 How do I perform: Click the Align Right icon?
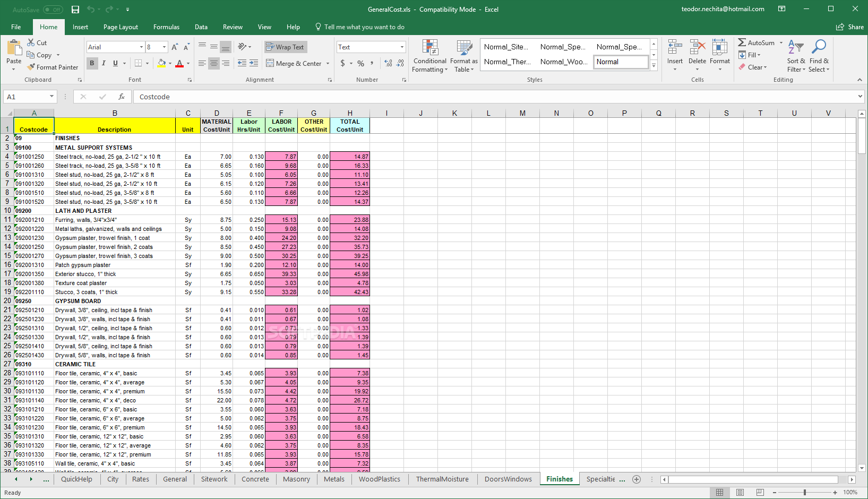coord(226,63)
